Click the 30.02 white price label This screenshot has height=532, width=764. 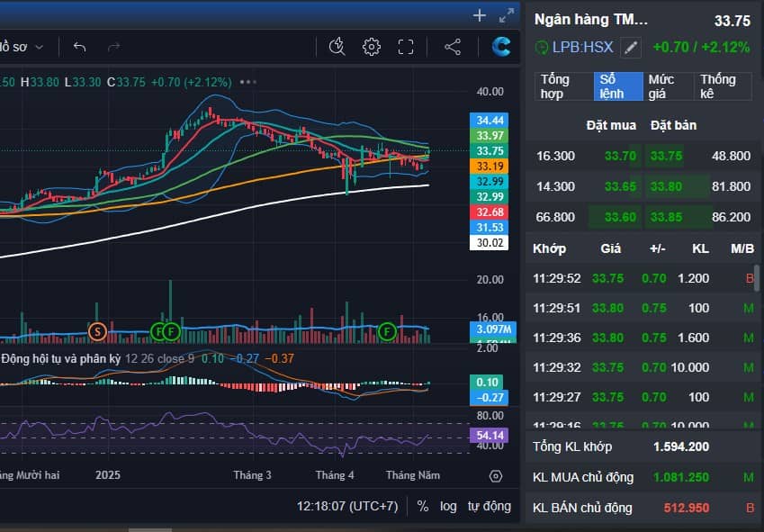click(x=490, y=243)
